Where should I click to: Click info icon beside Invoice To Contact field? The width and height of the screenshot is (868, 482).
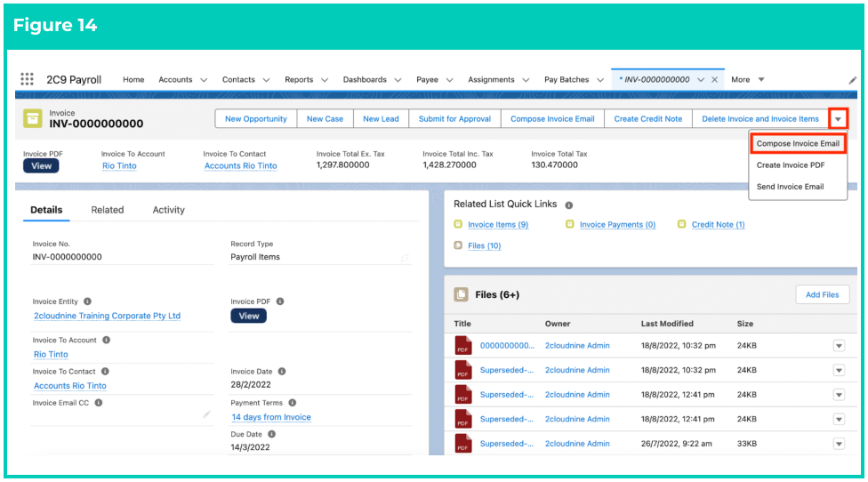pos(105,372)
